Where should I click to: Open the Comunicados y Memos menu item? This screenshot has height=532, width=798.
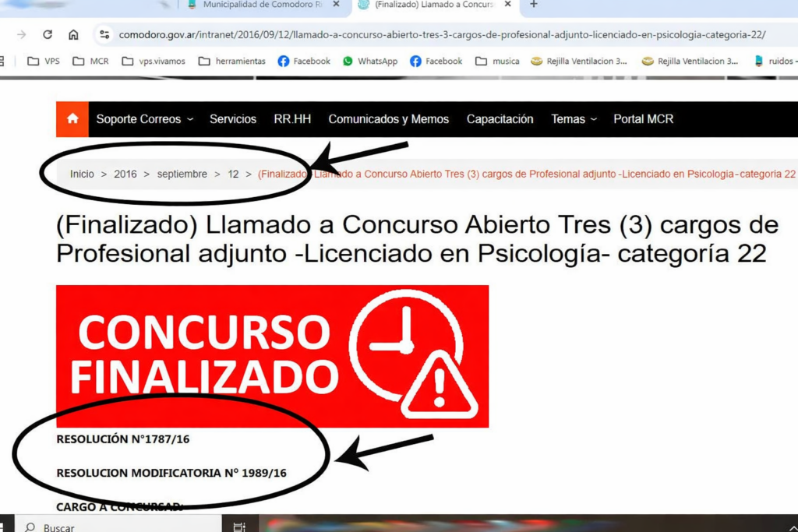coord(388,119)
